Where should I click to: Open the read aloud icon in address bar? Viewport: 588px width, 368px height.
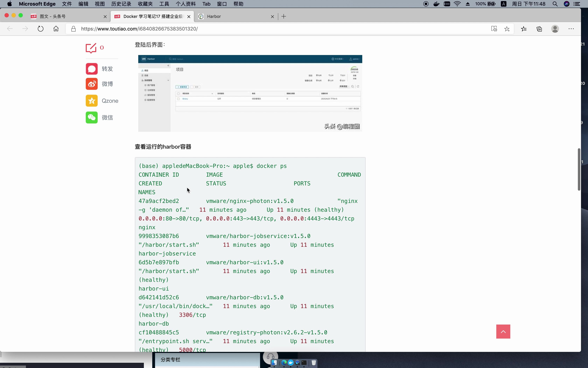coord(494,29)
